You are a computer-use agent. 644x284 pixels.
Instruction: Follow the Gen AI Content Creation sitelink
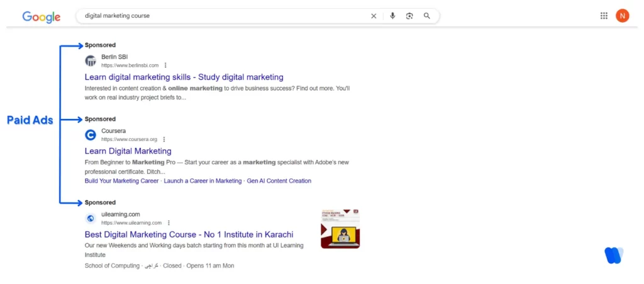pyautogui.click(x=279, y=181)
